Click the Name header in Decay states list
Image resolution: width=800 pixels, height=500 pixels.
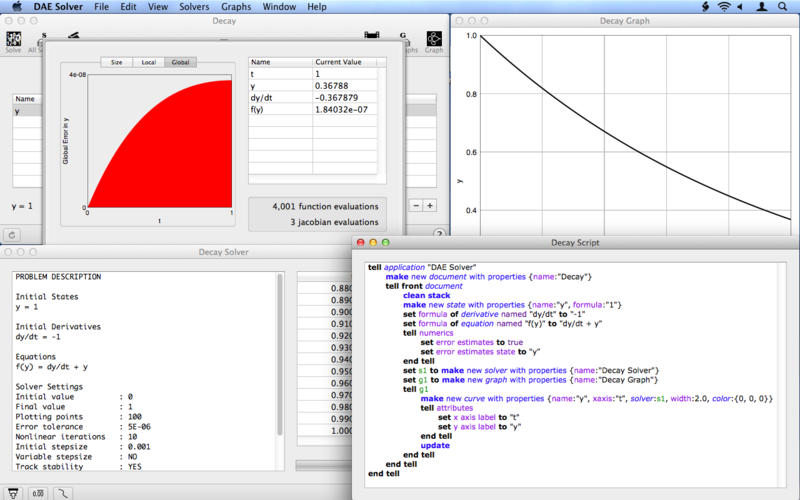click(x=25, y=99)
